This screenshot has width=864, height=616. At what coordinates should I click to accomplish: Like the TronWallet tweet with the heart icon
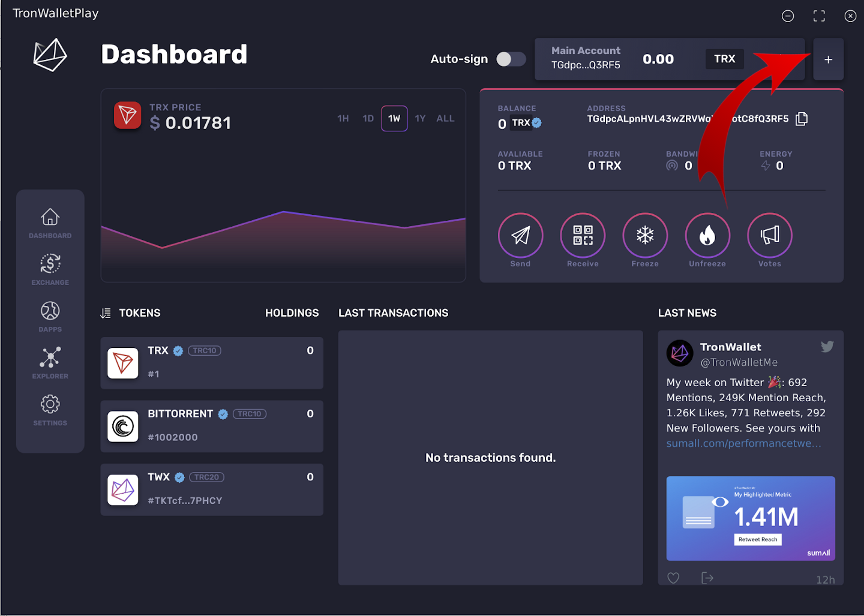point(673,577)
